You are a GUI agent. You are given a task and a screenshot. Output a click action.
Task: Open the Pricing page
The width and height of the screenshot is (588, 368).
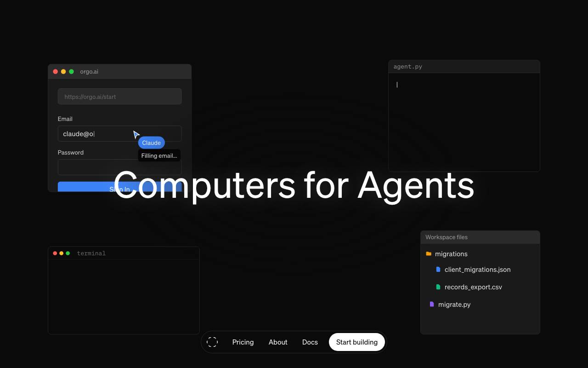243,342
